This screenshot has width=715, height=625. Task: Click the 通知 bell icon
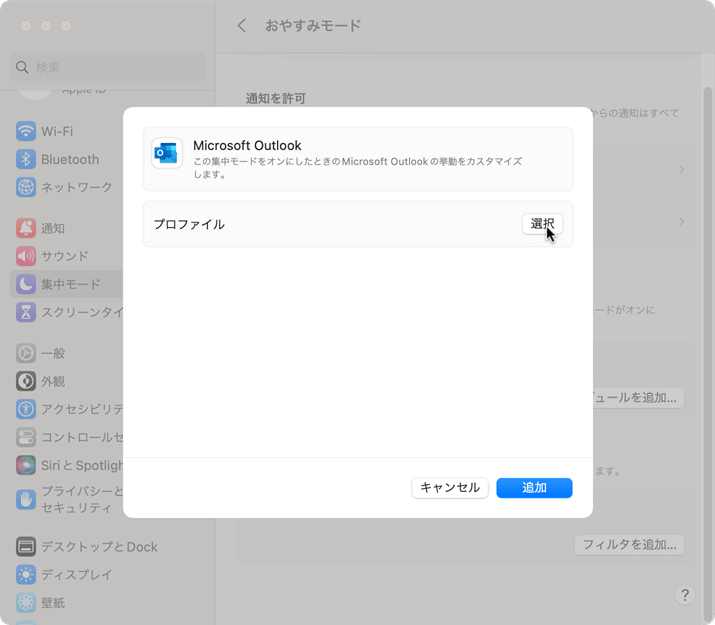26,228
